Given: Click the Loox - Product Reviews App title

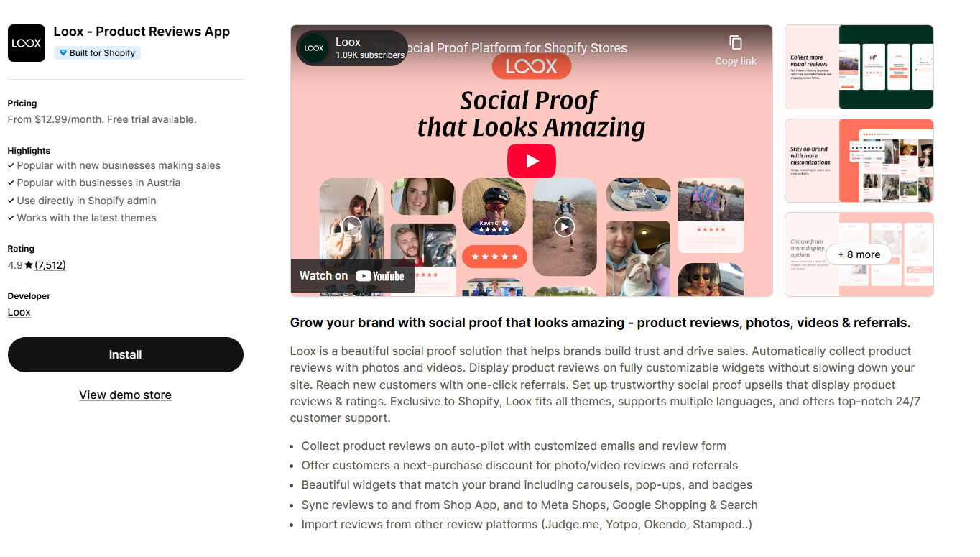Looking at the screenshot, I should click(x=142, y=32).
